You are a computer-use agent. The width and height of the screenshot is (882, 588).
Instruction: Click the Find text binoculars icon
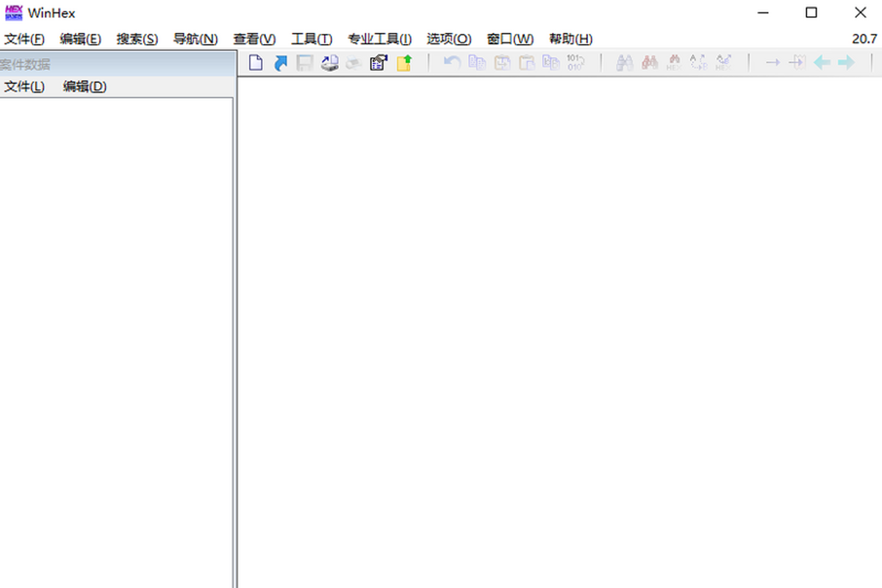625,63
